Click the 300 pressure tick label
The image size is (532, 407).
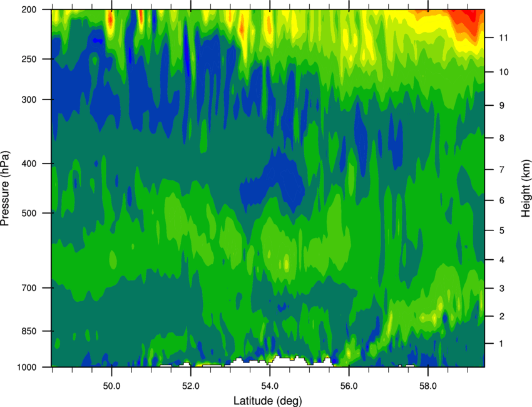pyautogui.click(x=29, y=100)
